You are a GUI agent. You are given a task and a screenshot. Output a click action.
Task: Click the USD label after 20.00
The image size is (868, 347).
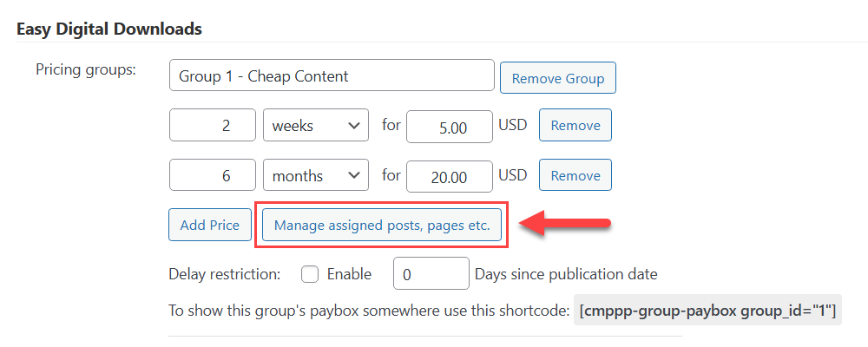point(513,175)
